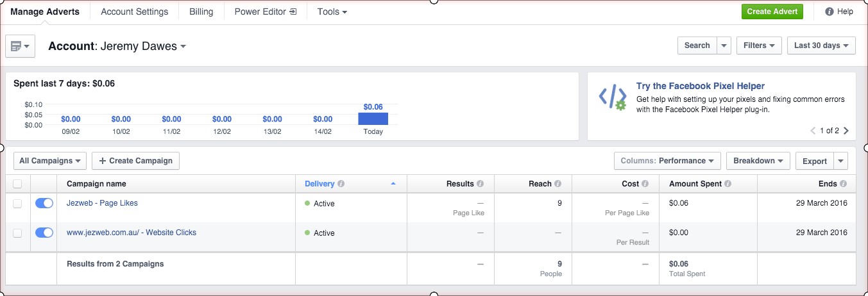
Task: Open the Billing tab
Action: tap(201, 12)
